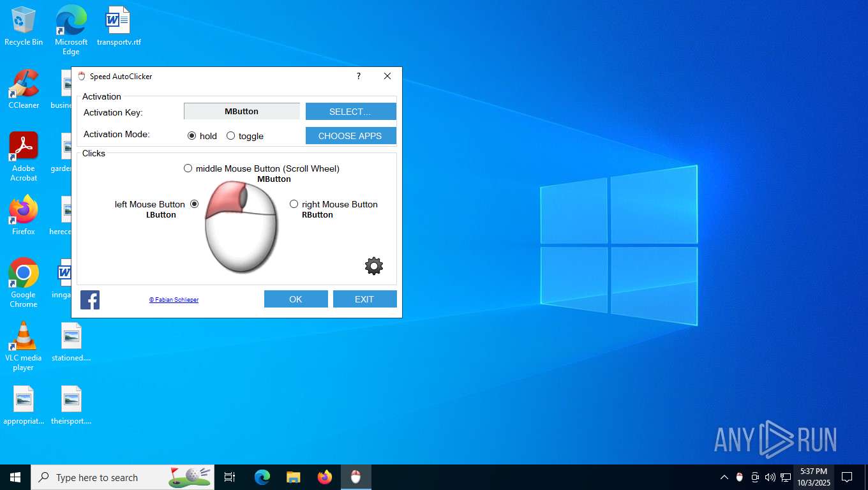The height and width of the screenshot is (490, 868).
Task: Open CCleaner desktop shortcut
Action: (24, 89)
